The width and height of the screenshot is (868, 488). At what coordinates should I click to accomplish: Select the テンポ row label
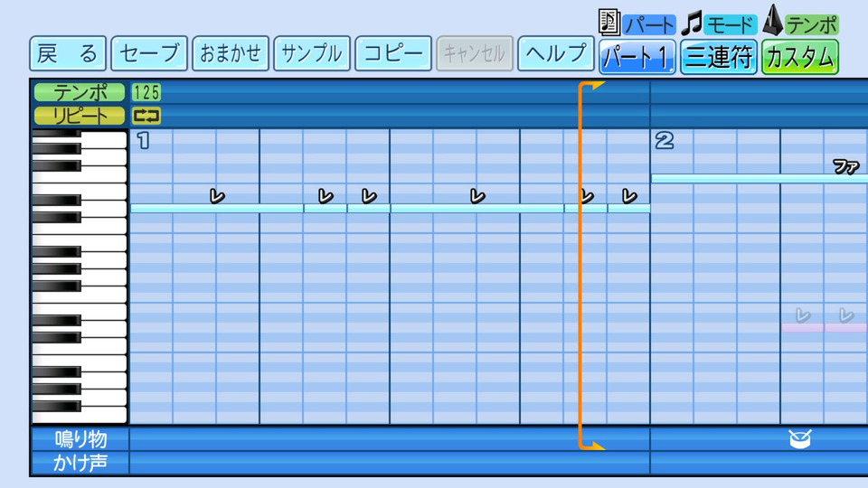[80, 92]
